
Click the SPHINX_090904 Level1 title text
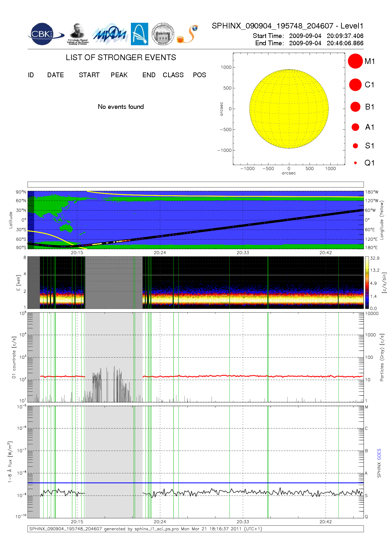coord(287,26)
